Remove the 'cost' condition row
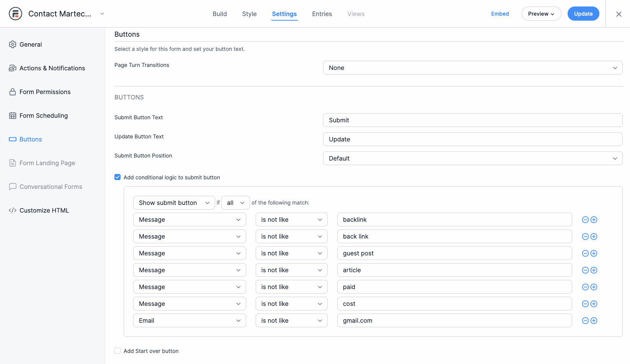Image resolution: width=630 pixels, height=364 pixels. (x=585, y=304)
